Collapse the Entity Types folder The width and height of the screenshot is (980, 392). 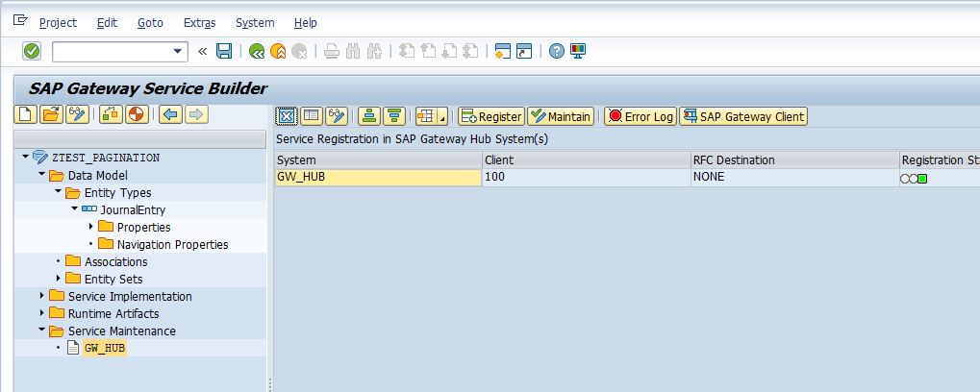58,192
